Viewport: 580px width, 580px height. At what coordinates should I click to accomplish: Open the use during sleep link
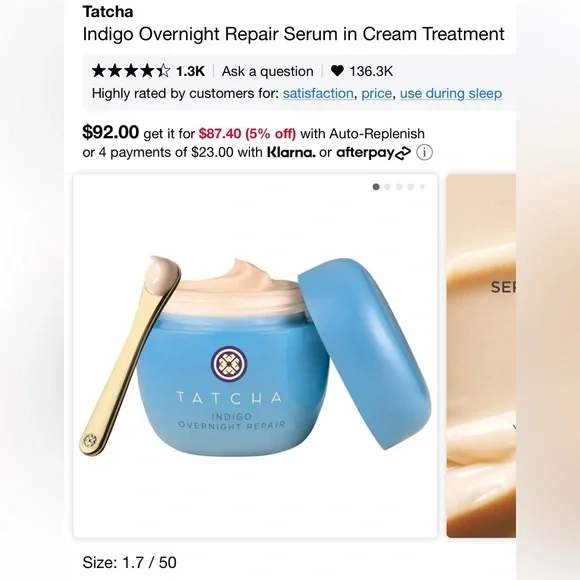tap(451, 93)
